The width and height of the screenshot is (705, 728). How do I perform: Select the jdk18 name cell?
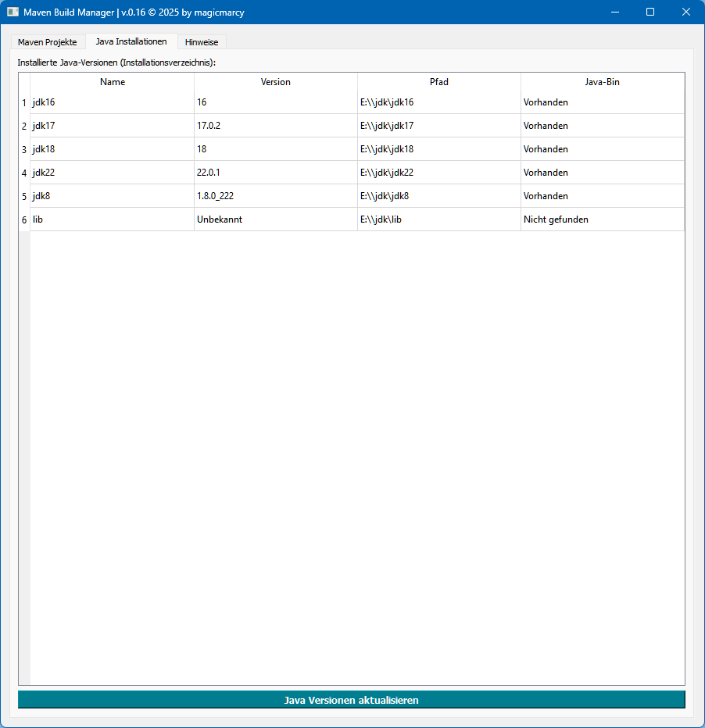coord(113,149)
